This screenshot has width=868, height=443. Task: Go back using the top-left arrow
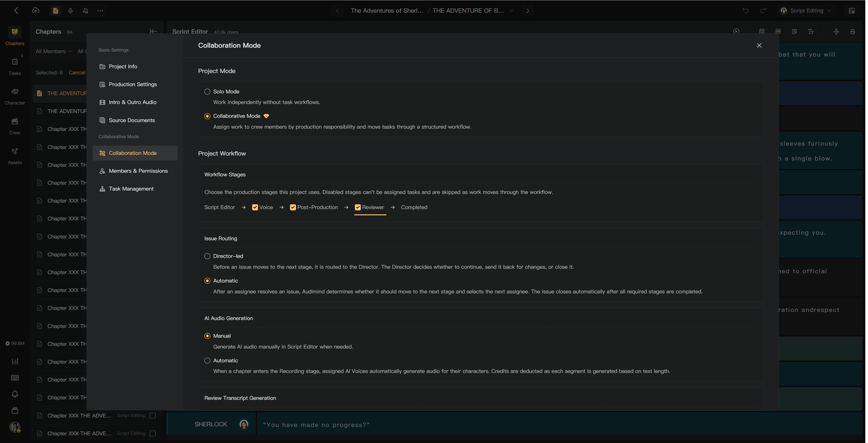point(16,10)
